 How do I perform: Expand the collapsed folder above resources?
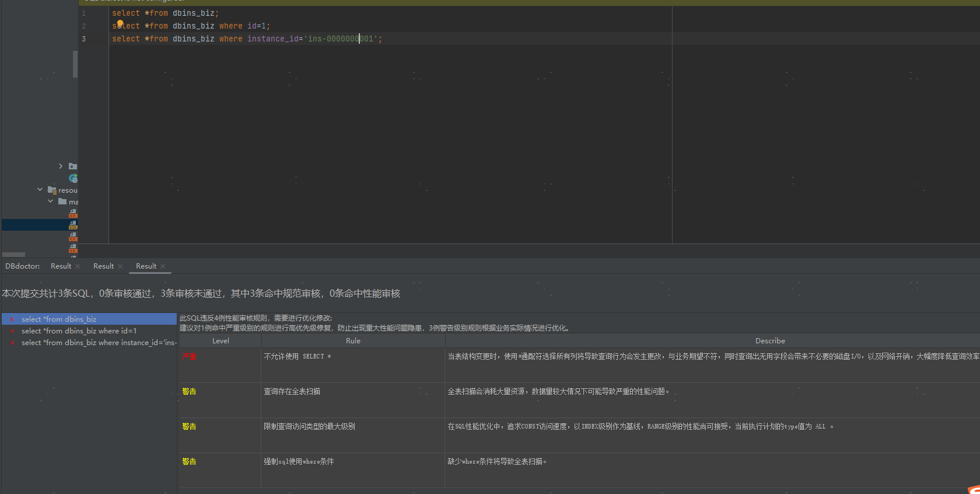[x=61, y=166]
